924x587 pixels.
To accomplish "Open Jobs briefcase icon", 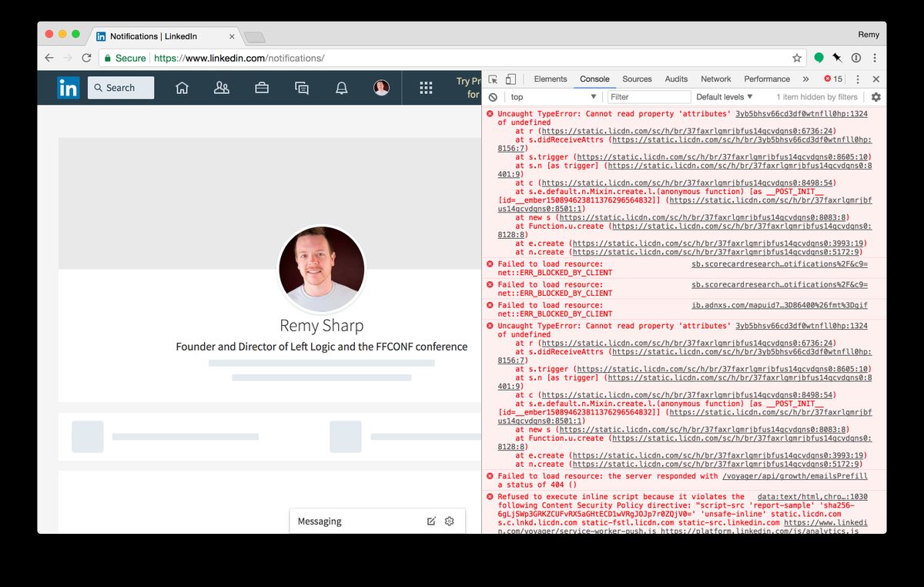I will point(262,88).
